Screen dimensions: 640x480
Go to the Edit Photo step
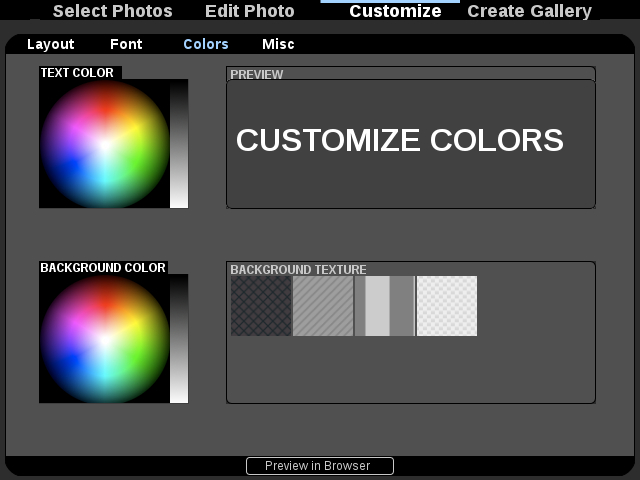250,11
